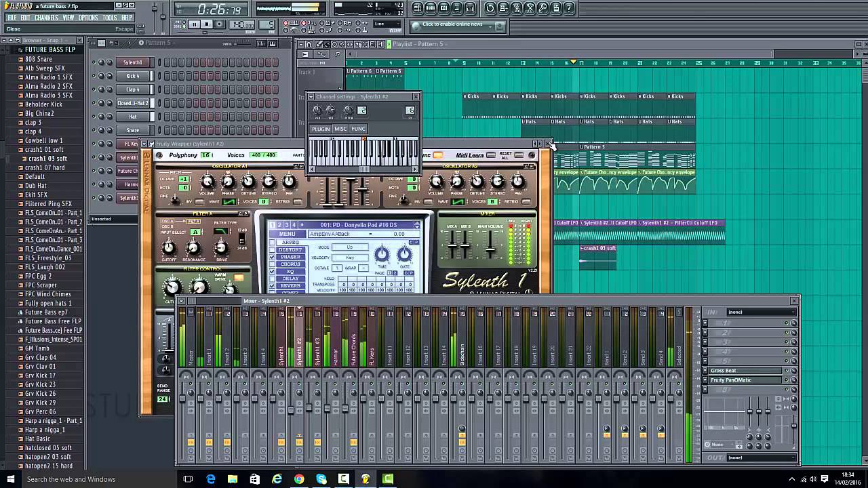Click the tempo display field

click(x=241, y=24)
